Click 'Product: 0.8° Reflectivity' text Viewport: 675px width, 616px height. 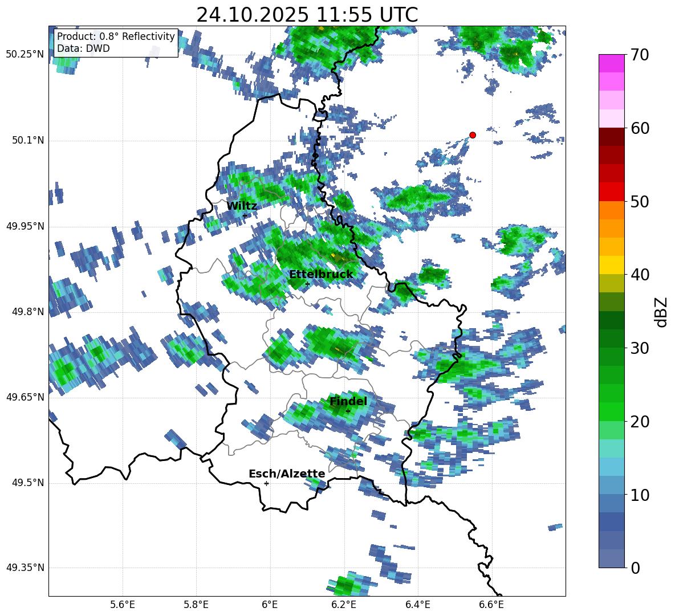pos(116,36)
